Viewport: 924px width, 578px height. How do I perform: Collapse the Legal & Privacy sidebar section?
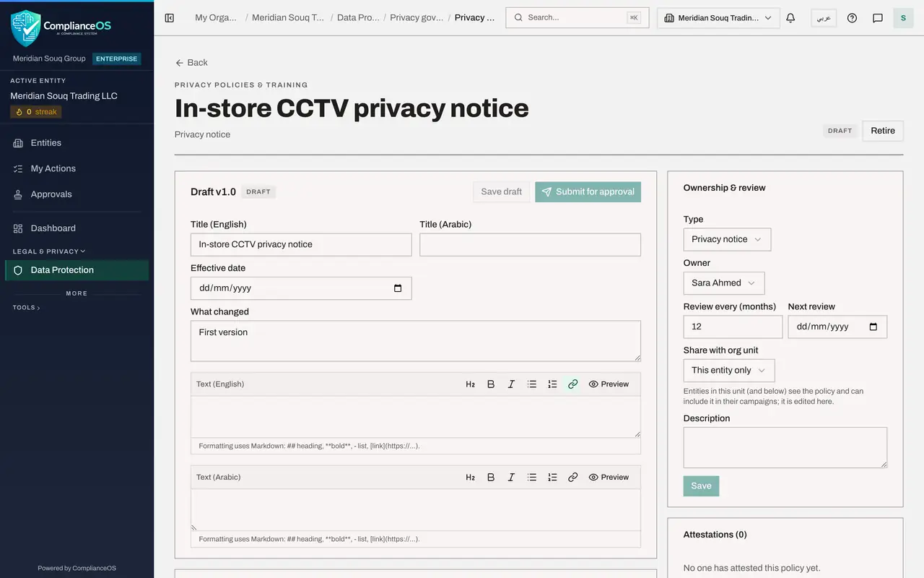click(x=49, y=251)
